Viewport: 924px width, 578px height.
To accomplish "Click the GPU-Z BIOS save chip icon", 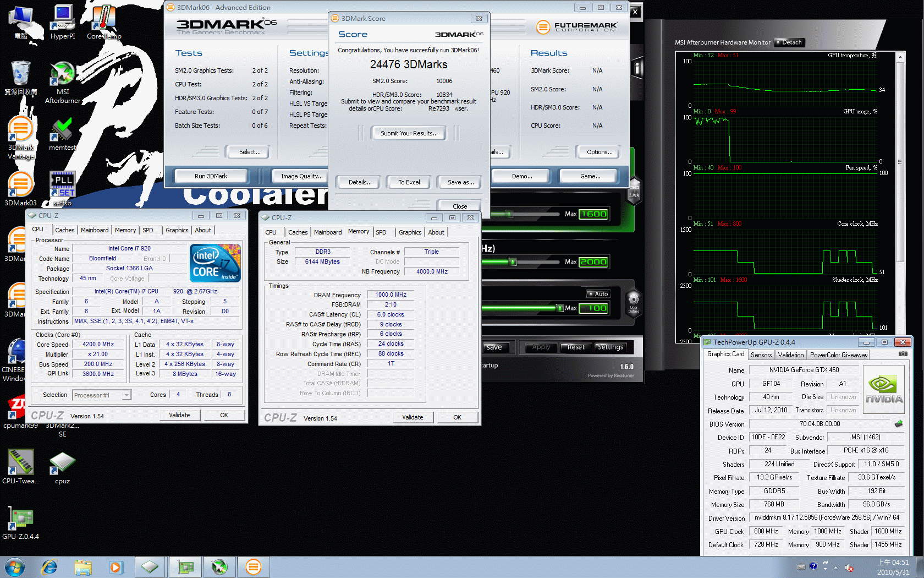I will 898,424.
